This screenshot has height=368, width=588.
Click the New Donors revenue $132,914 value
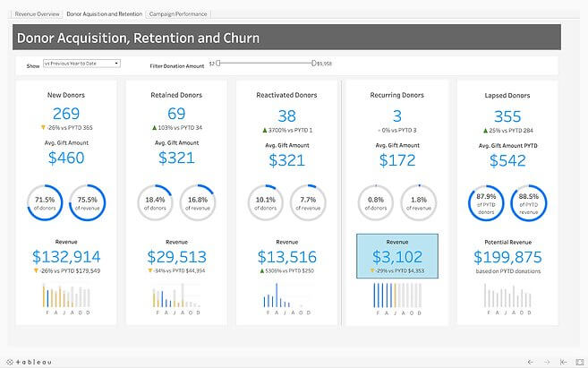(x=67, y=257)
